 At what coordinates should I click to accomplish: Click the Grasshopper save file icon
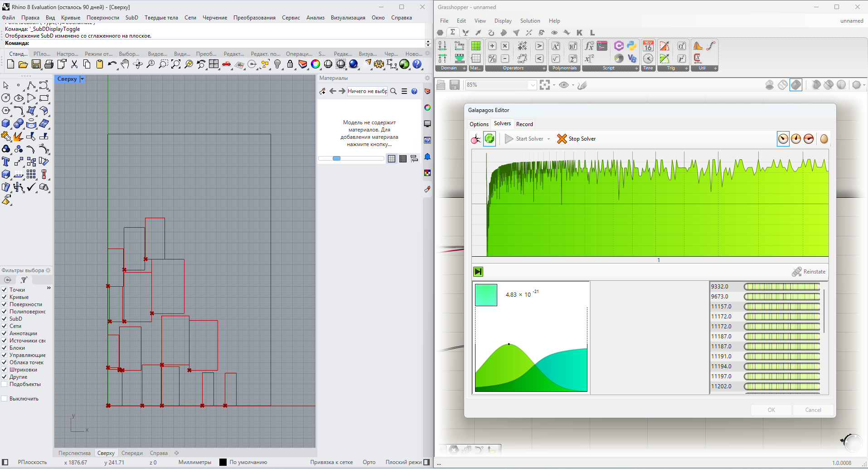454,85
